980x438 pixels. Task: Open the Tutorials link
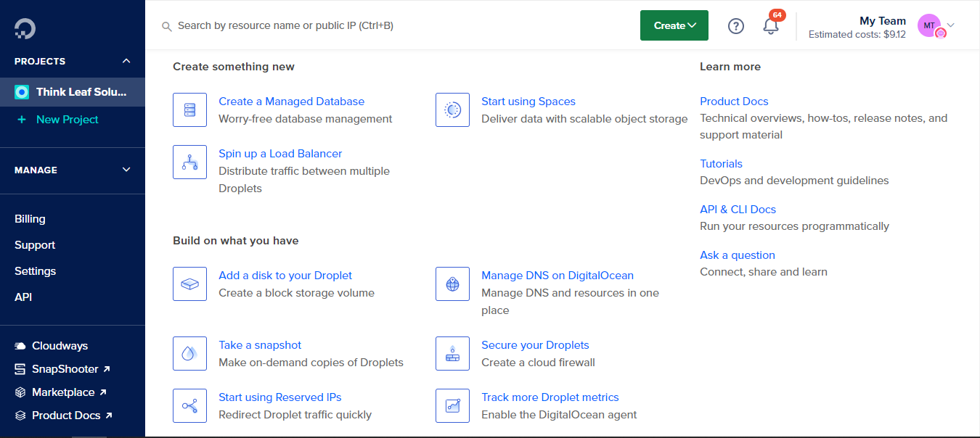(721, 164)
